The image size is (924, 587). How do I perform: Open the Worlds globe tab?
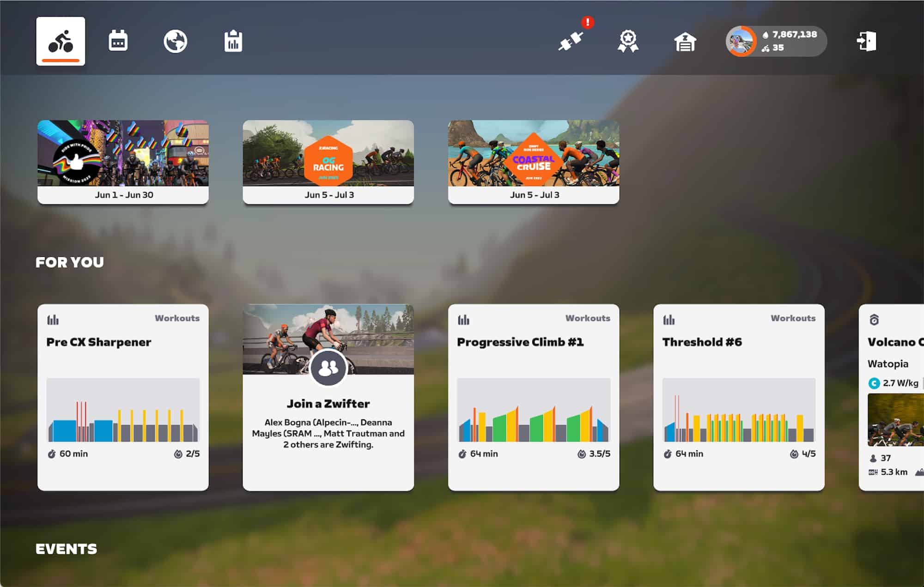tap(175, 41)
